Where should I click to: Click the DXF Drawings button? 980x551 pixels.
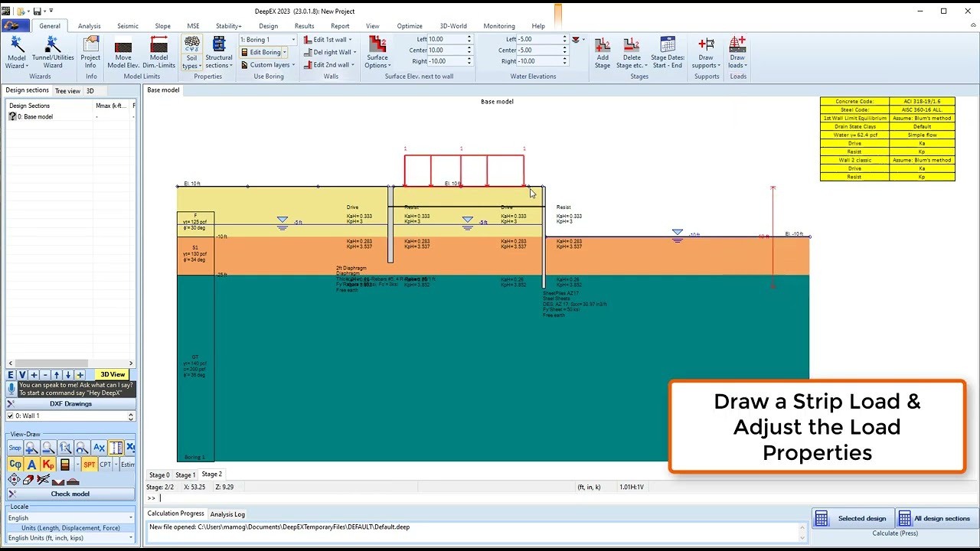click(x=70, y=404)
